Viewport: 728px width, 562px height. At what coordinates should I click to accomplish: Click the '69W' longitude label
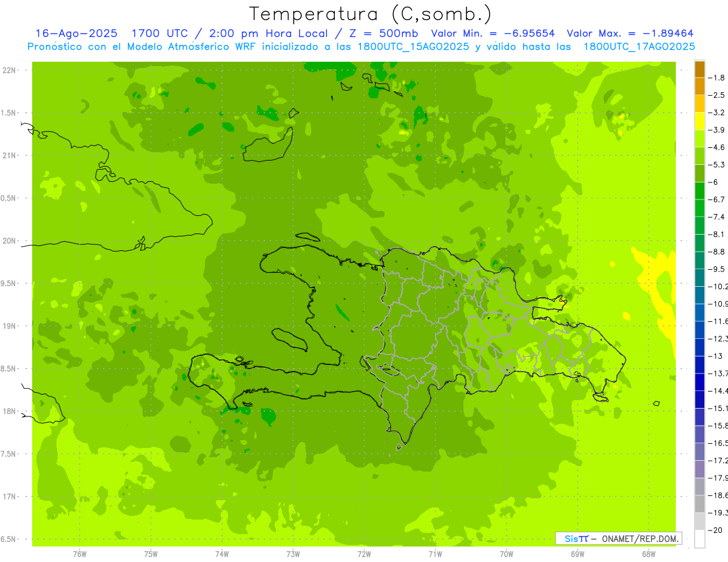pyautogui.click(x=578, y=554)
